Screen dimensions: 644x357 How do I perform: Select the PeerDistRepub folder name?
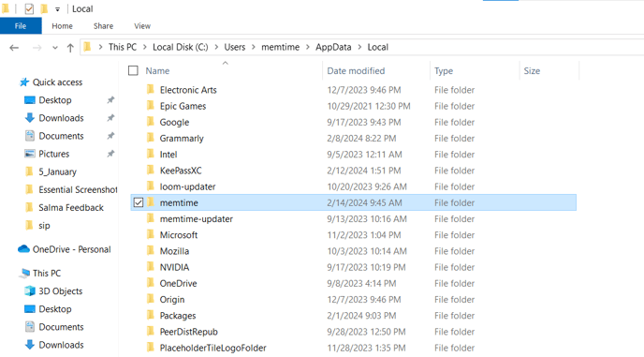click(x=189, y=332)
